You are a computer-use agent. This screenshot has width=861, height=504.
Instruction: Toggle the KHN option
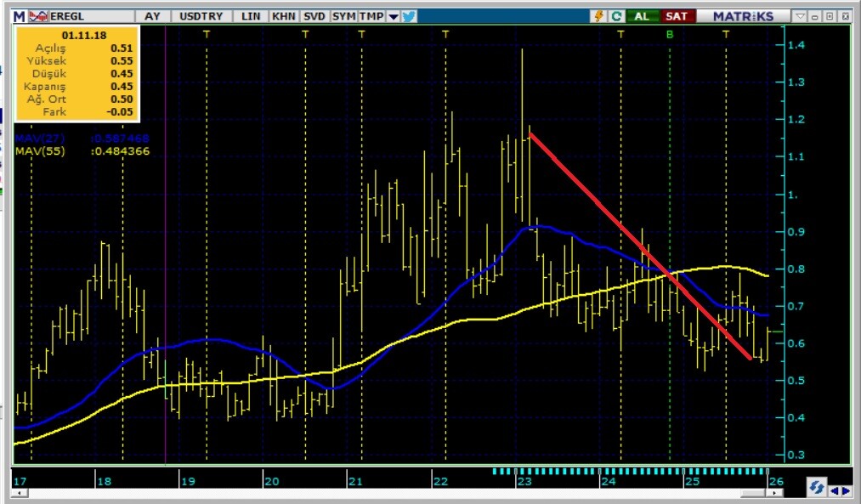(284, 16)
